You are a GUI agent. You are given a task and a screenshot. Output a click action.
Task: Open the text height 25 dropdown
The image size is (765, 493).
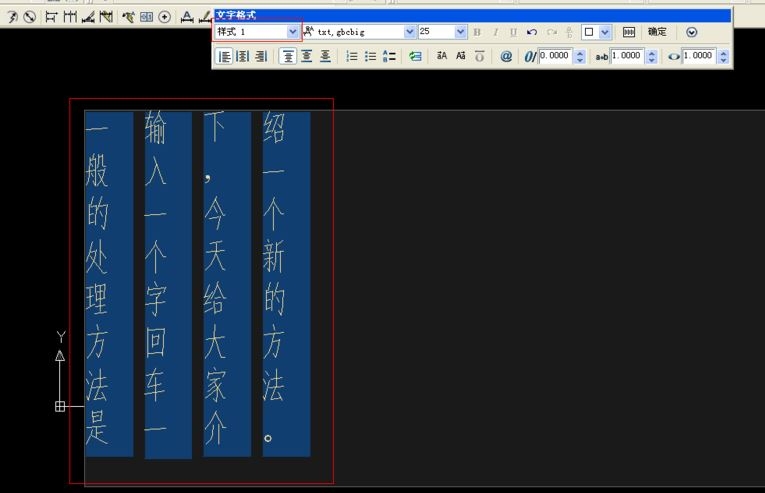pyautogui.click(x=460, y=32)
